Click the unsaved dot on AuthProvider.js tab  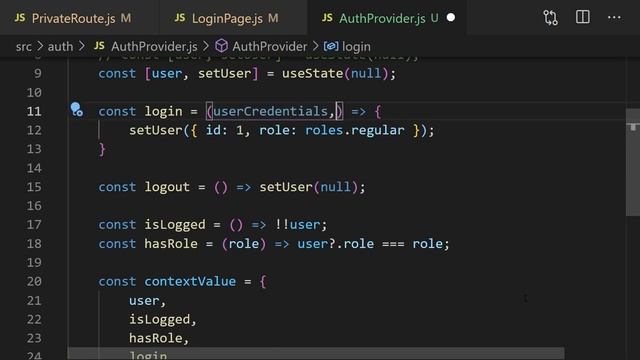point(451,18)
